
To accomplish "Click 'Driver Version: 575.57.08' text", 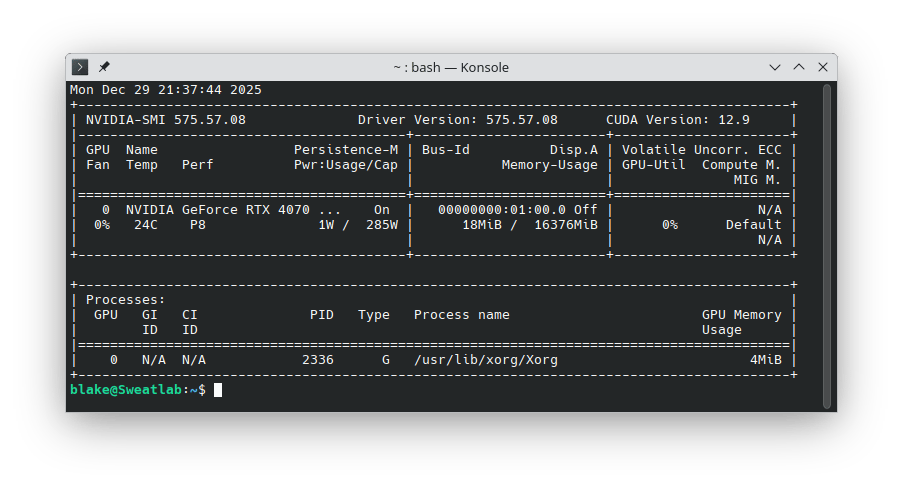I will click(x=458, y=120).
